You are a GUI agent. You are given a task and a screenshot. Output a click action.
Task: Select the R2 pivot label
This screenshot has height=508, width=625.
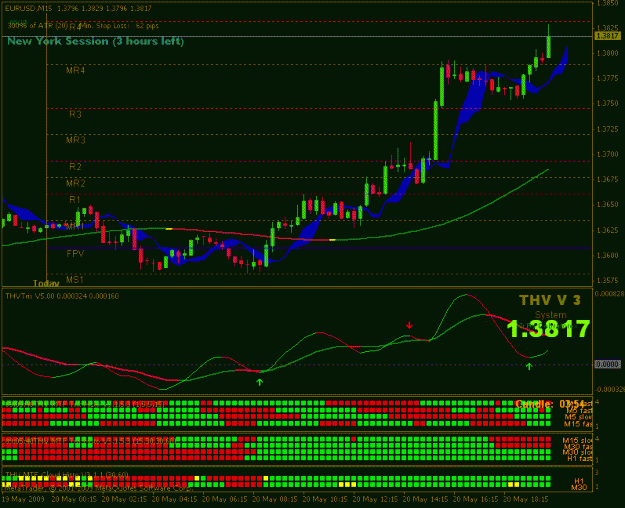tap(75, 166)
